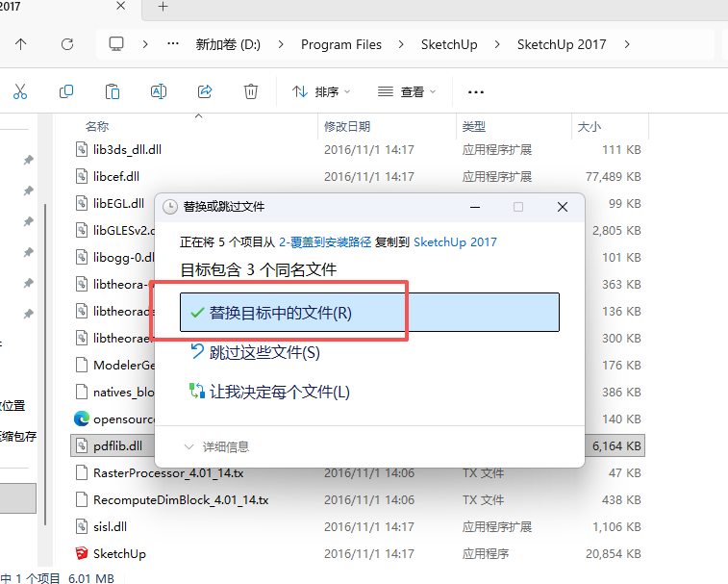
Task: Minimize the 替换或跳过文件 dialog
Action: (475, 207)
